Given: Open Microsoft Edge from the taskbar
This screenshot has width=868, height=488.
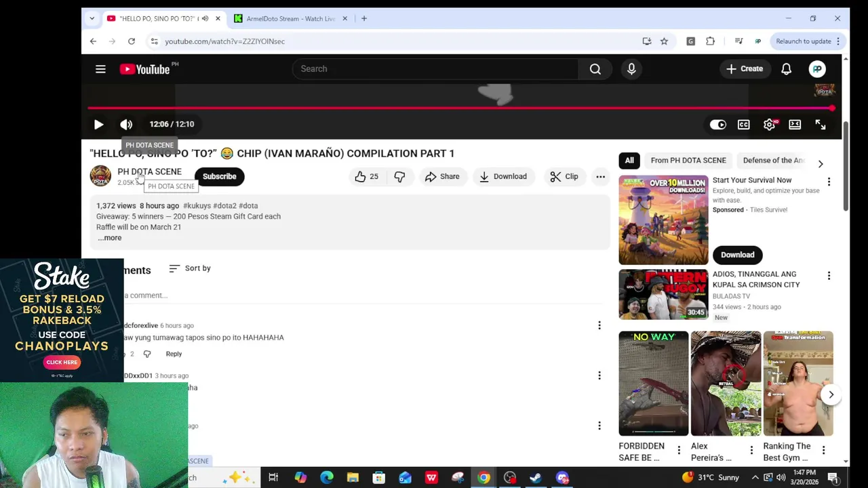Looking at the screenshot, I should [326, 478].
